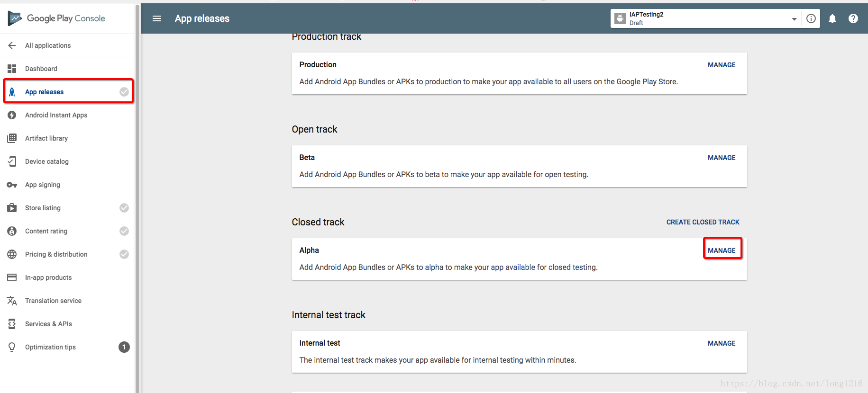This screenshot has height=393, width=868.
Task: Click the Open track heading
Action: point(314,129)
